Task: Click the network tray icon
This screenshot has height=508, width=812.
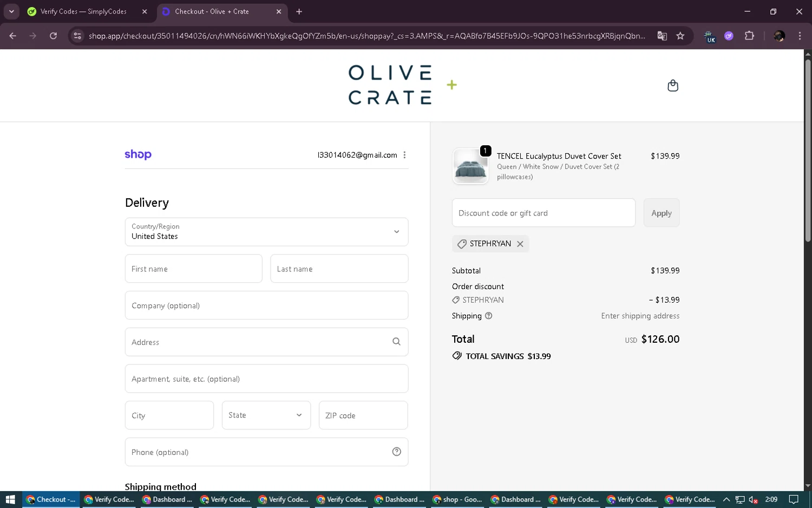Action: pos(739,500)
